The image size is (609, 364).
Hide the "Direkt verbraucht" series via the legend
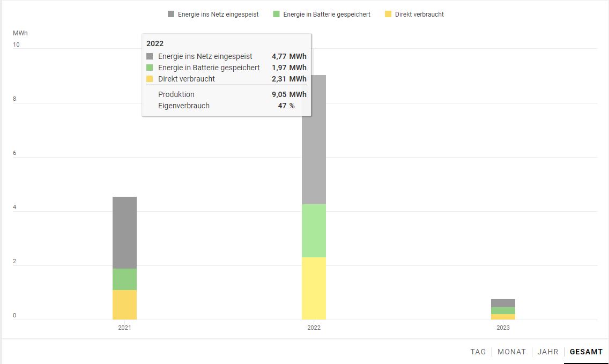pos(414,14)
